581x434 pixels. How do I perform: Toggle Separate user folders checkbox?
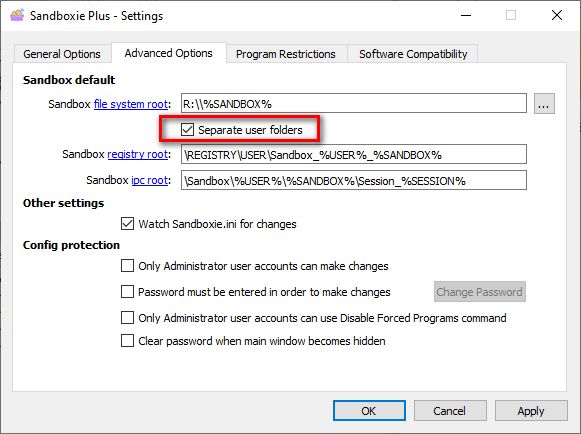187,129
